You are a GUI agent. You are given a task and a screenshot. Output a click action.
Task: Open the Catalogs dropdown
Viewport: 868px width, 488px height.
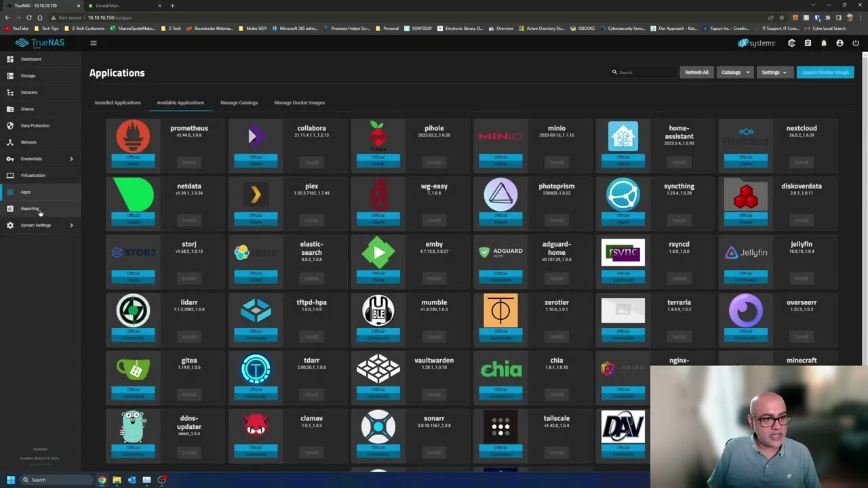coord(735,73)
